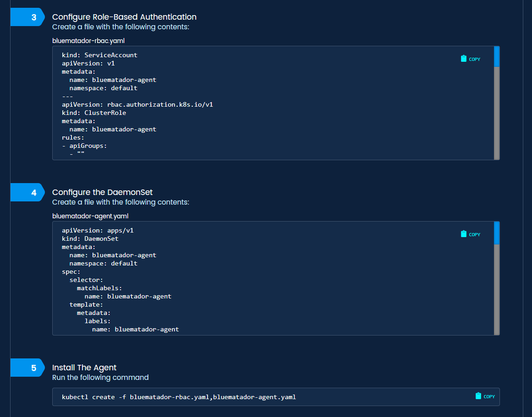Click the bluematador-rbac.yaml file name label
Screen dimensions: 532x417
point(82,41)
